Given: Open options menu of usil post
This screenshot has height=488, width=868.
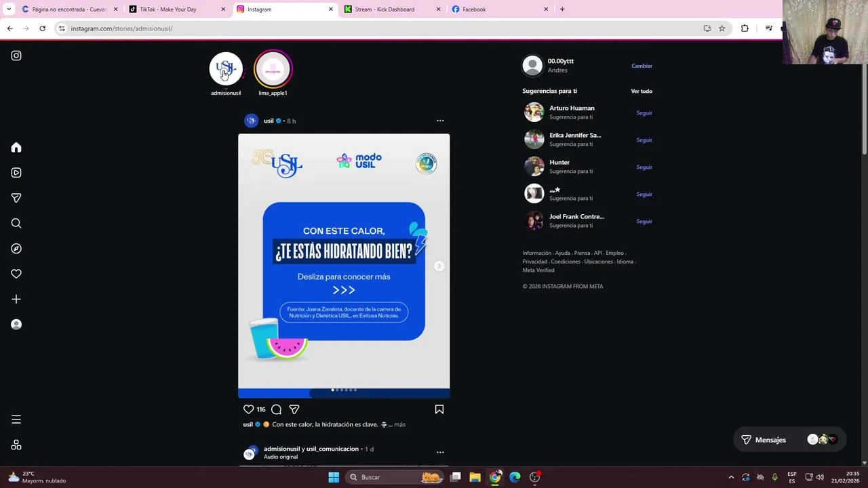Looking at the screenshot, I should (440, 121).
